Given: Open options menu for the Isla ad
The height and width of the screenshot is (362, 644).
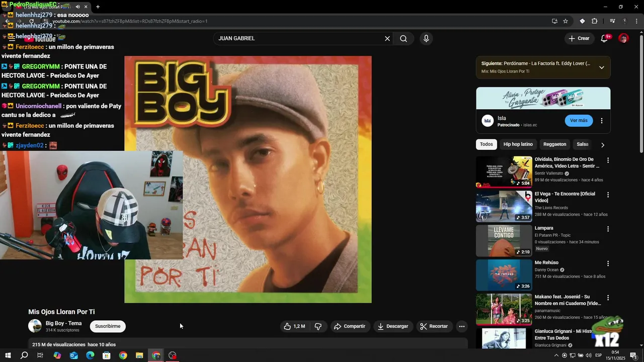Looking at the screenshot, I should 601,121.
